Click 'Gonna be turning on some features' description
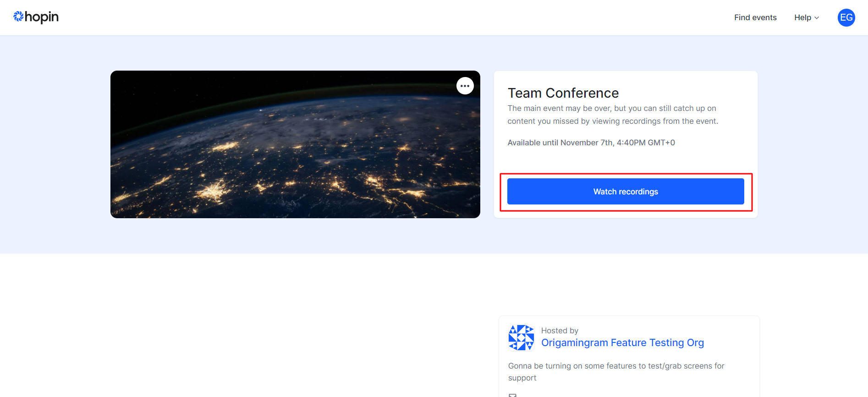This screenshot has height=397, width=868. (616, 372)
